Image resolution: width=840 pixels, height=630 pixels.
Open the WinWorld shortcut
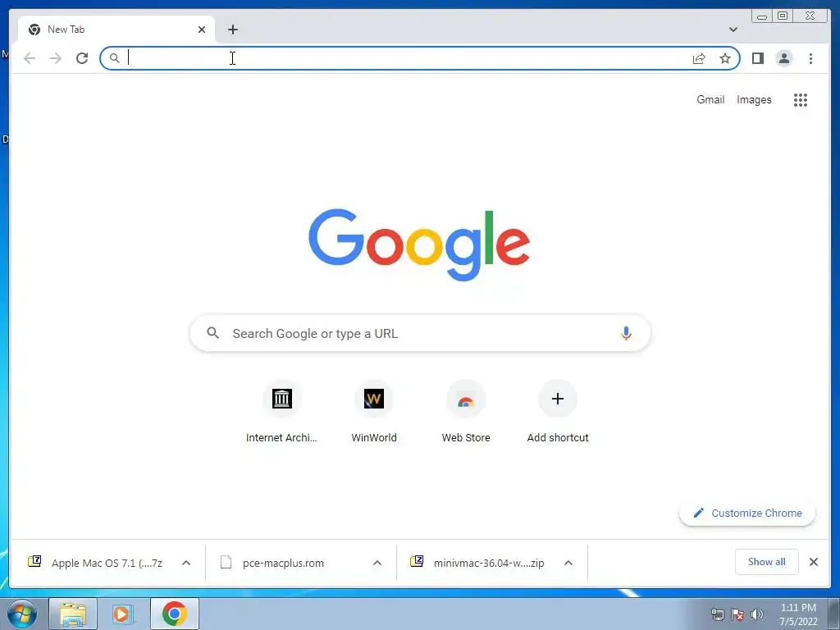tap(374, 412)
